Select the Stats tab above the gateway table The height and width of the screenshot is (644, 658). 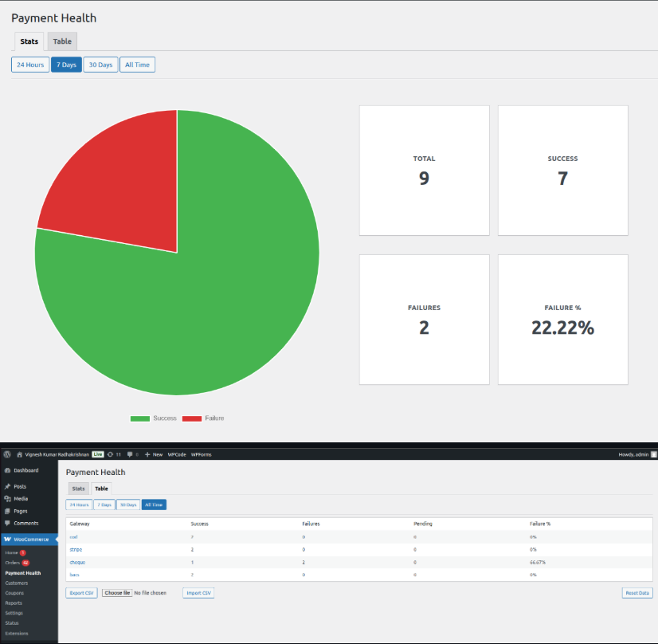tap(78, 489)
